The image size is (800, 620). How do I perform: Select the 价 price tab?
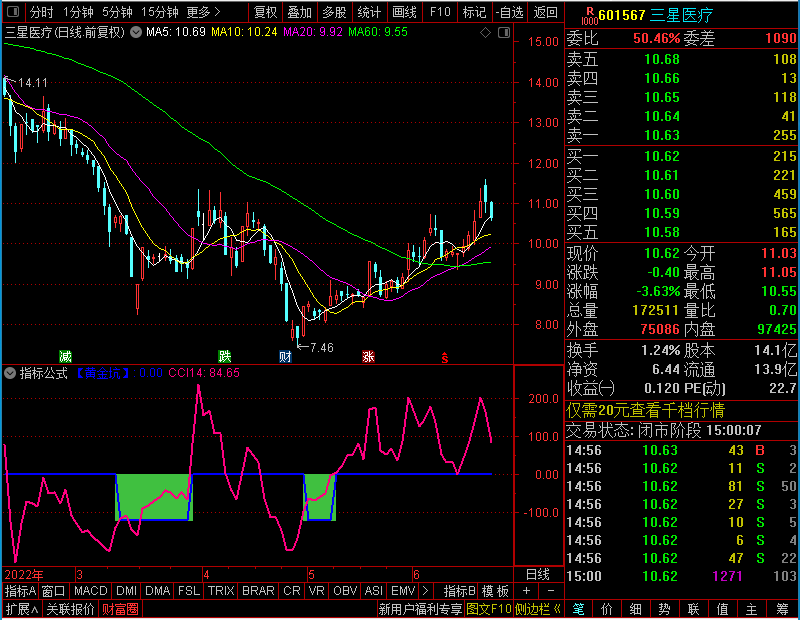(607, 609)
